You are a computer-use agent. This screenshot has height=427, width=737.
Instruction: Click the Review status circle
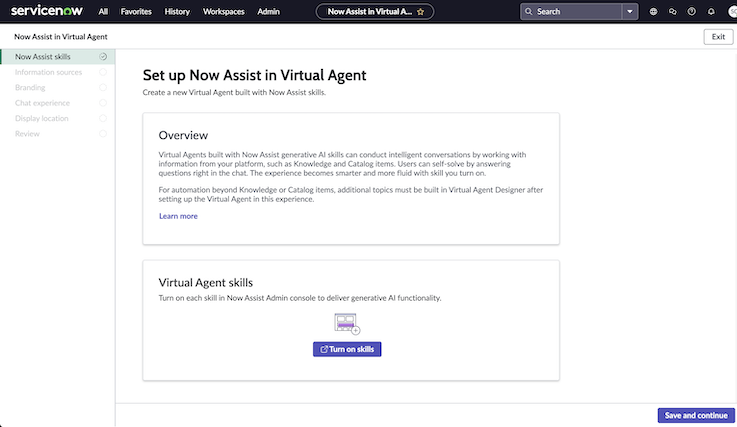coord(103,134)
